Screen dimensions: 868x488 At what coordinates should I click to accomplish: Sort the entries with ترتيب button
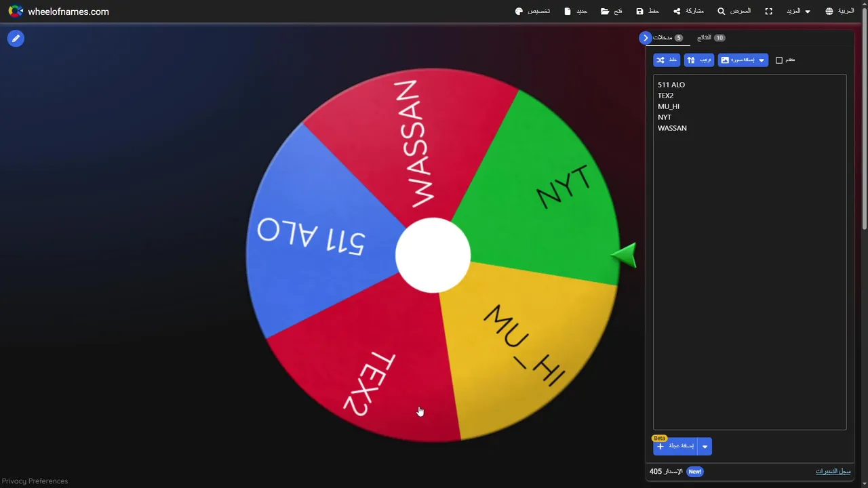point(699,60)
